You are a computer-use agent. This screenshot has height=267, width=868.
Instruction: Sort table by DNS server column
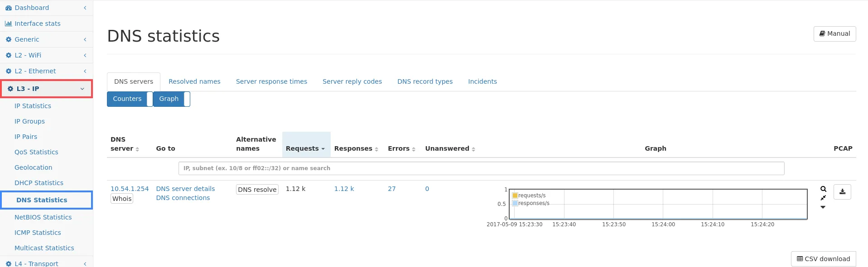coord(125,144)
